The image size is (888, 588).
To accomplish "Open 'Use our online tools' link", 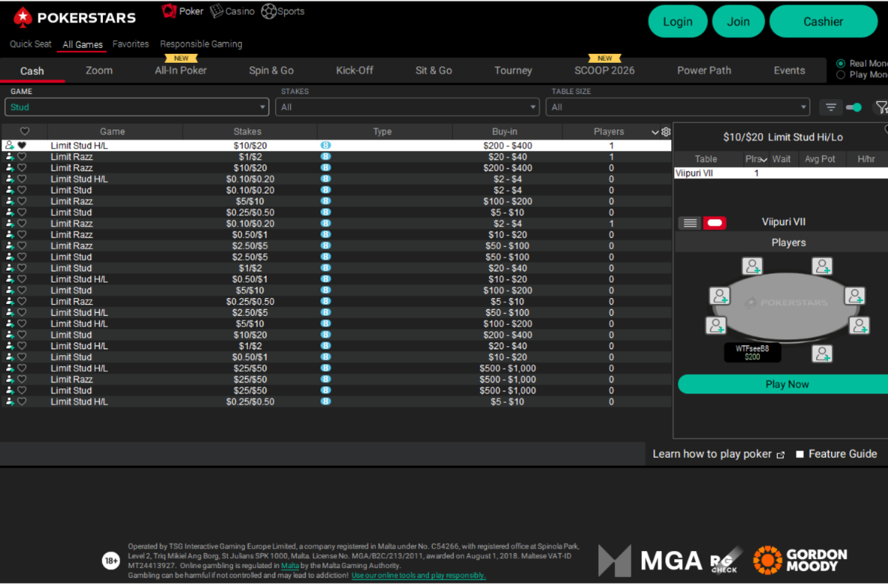I will [419, 575].
